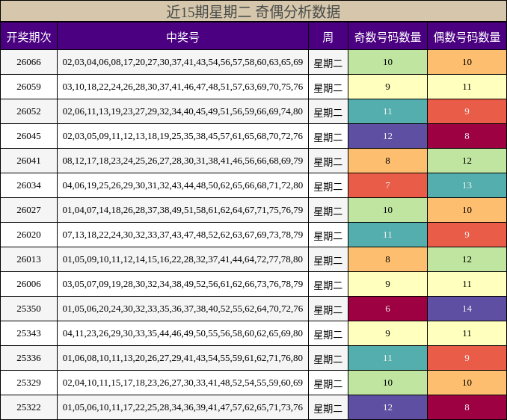Select draw number 26006
Viewport: 507px width, 420px height.
[28, 284]
